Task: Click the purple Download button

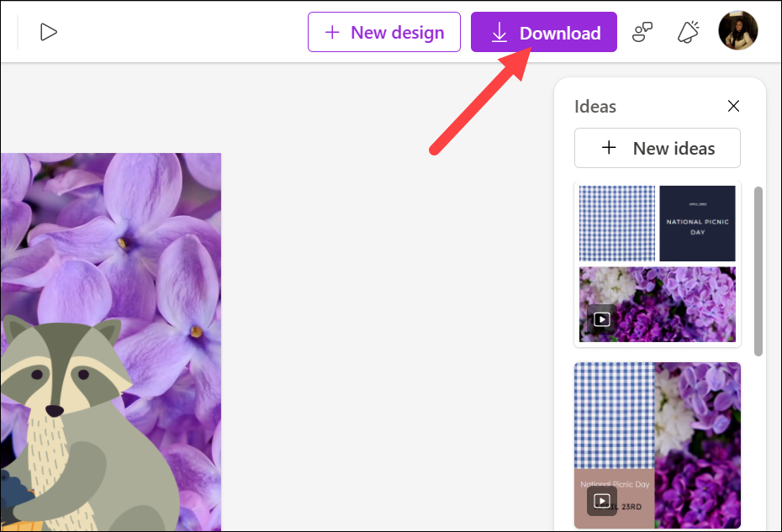Action: coord(543,33)
